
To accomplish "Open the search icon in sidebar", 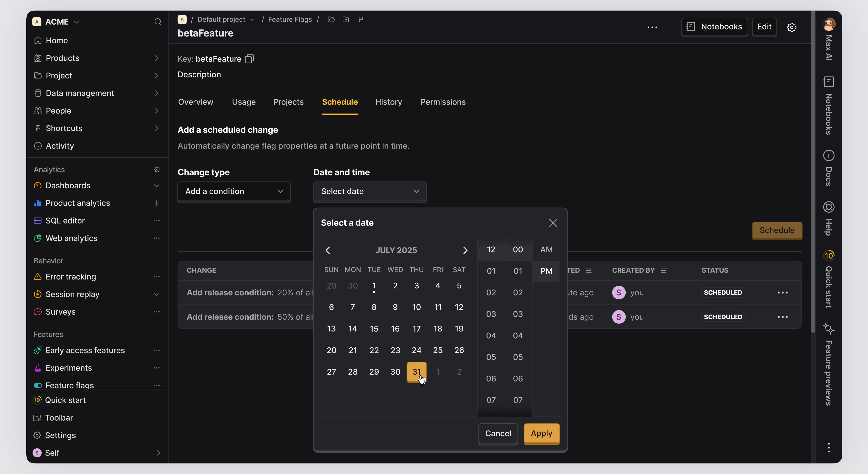I will coord(158,22).
